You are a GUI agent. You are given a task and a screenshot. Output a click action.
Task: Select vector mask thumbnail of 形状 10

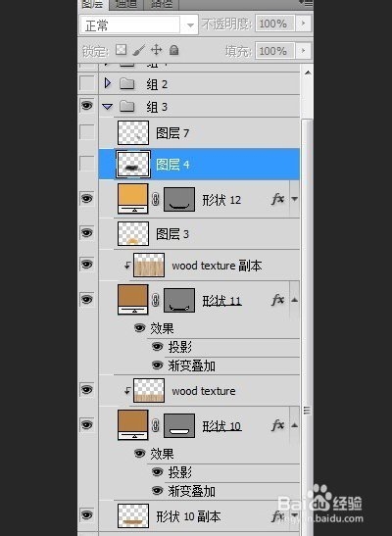click(x=179, y=425)
